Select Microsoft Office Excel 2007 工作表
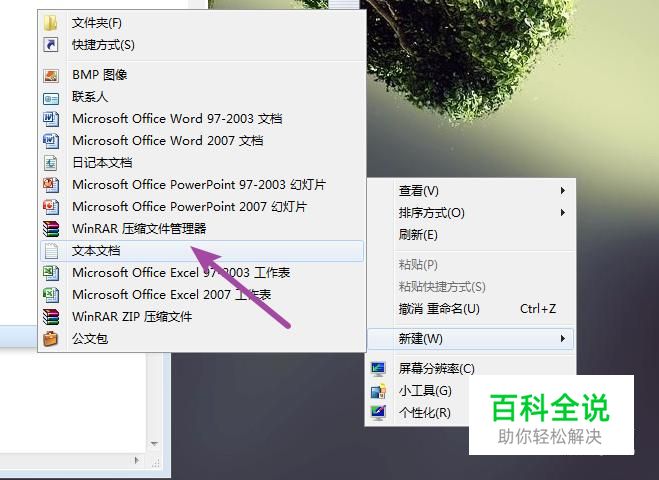Viewport: 659px width, 480px height. (x=202, y=295)
